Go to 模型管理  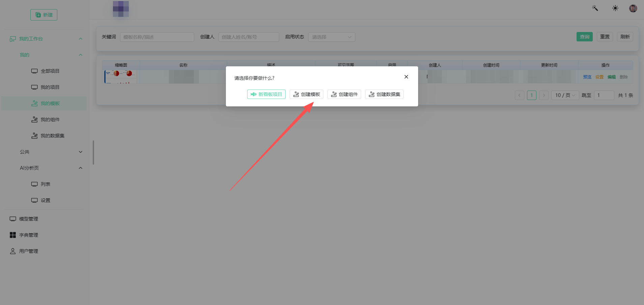tap(44, 219)
